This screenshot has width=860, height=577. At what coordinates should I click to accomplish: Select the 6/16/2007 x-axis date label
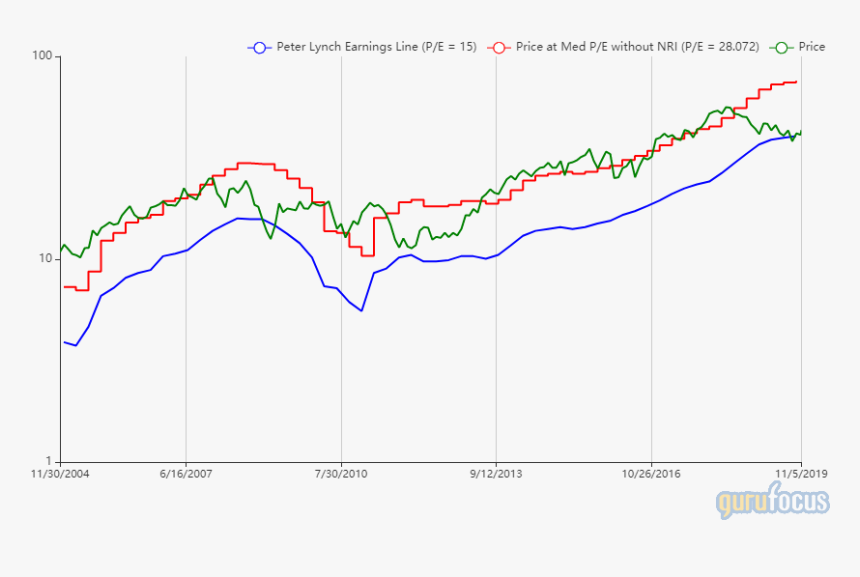(x=186, y=474)
